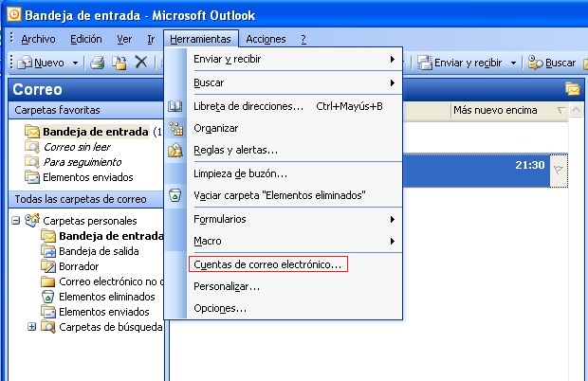The image size is (588, 381).
Task: Click the Reglas y alertas menu icon
Action: (x=175, y=150)
